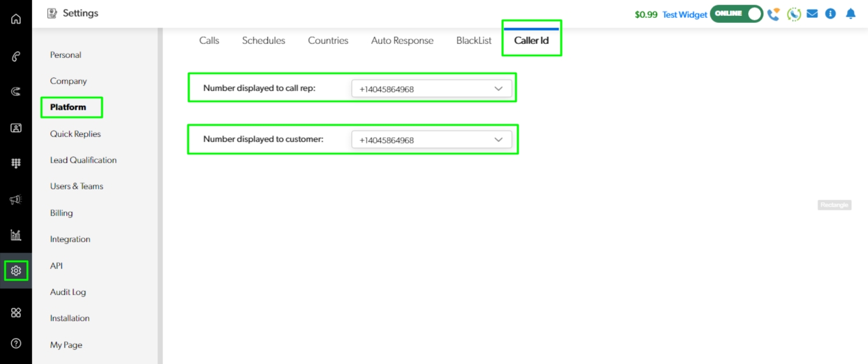Switch to the BlackList tab
Screen dimensions: 868x364
coord(474,41)
